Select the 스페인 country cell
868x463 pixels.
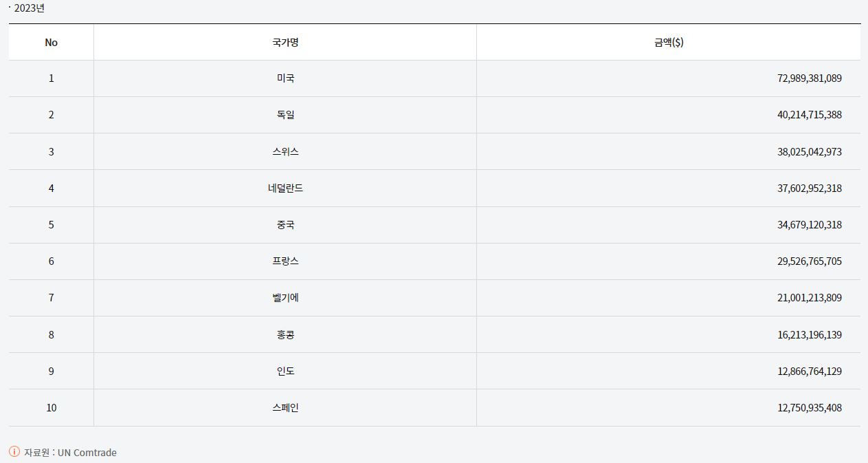tap(285, 408)
